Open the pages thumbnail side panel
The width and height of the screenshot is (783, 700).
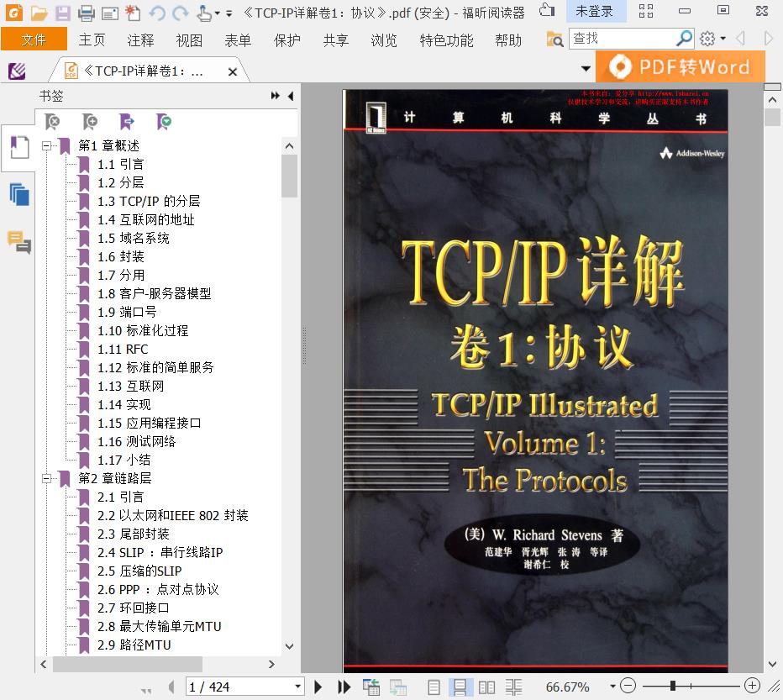(19, 194)
